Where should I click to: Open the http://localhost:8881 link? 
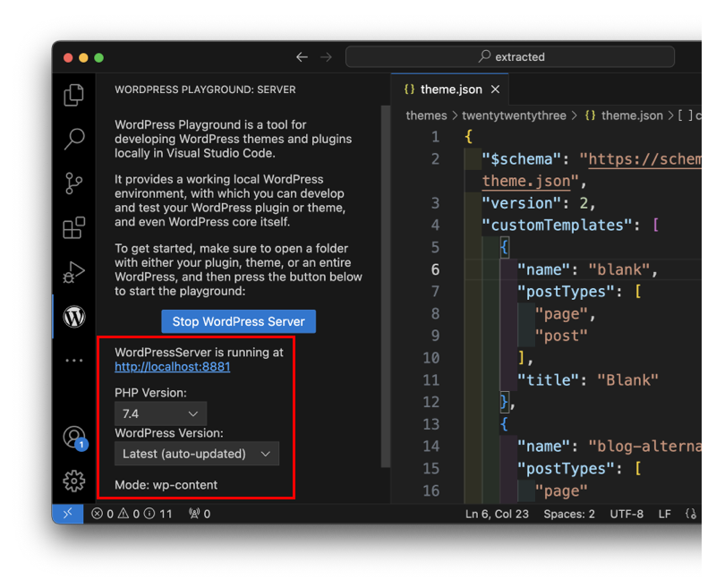(x=172, y=366)
